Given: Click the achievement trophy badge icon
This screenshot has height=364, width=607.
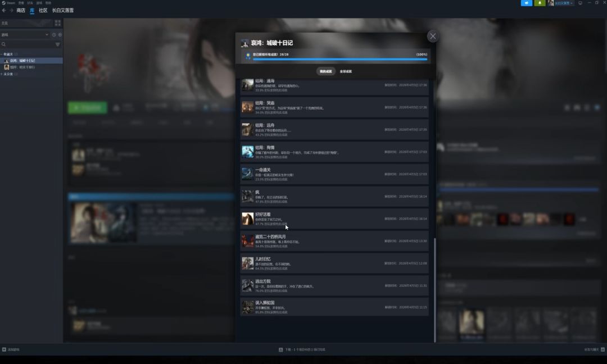Looking at the screenshot, I should [248, 56].
